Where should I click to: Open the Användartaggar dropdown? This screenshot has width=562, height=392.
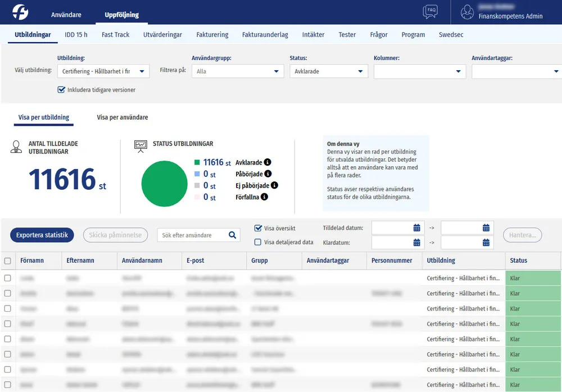pos(517,72)
